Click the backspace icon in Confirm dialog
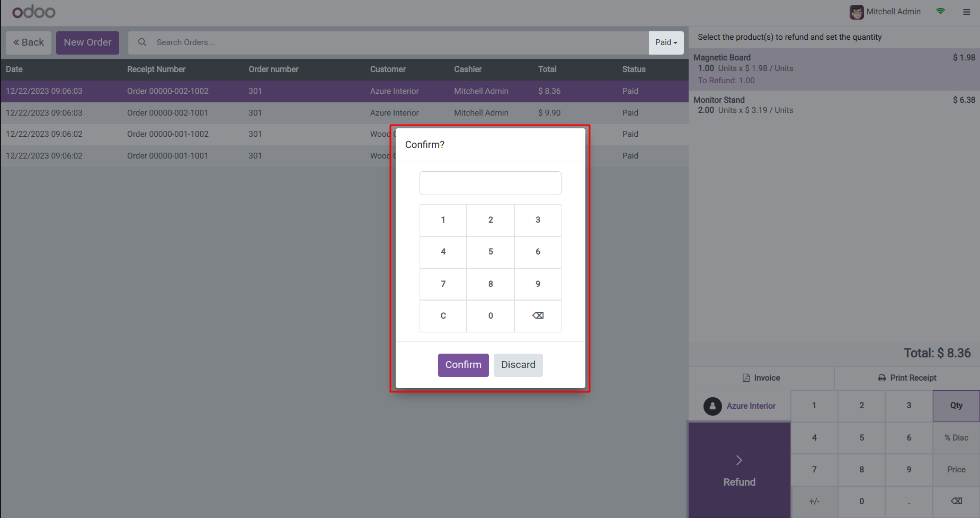Image resolution: width=980 pixels, height=518 pixels. (x=538, y=315)
